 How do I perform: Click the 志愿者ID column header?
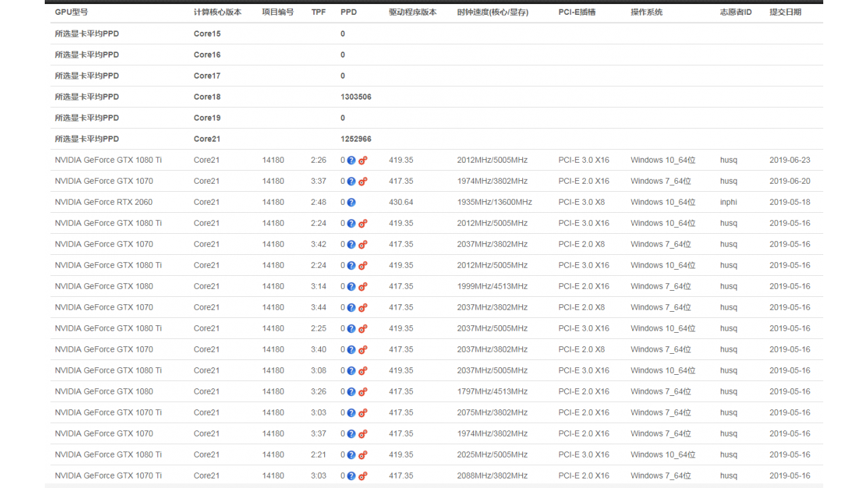point(736,12)
